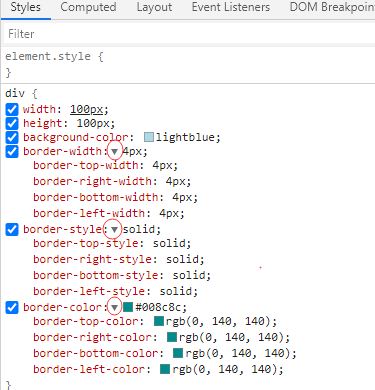375x390 pixels.
Task: Click the border-bottom-width longhand row
Action: coord(115,197)
